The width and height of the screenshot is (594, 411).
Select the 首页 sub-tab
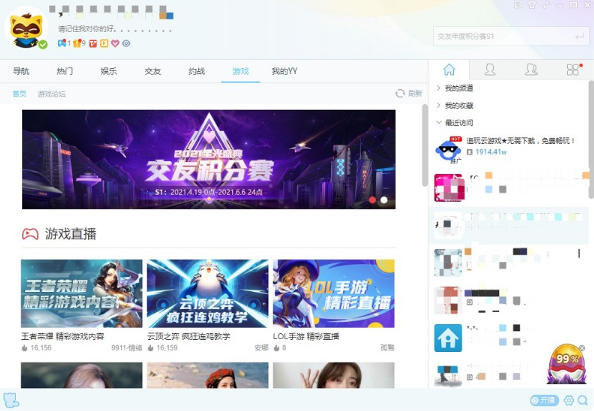tap(19, 94)
